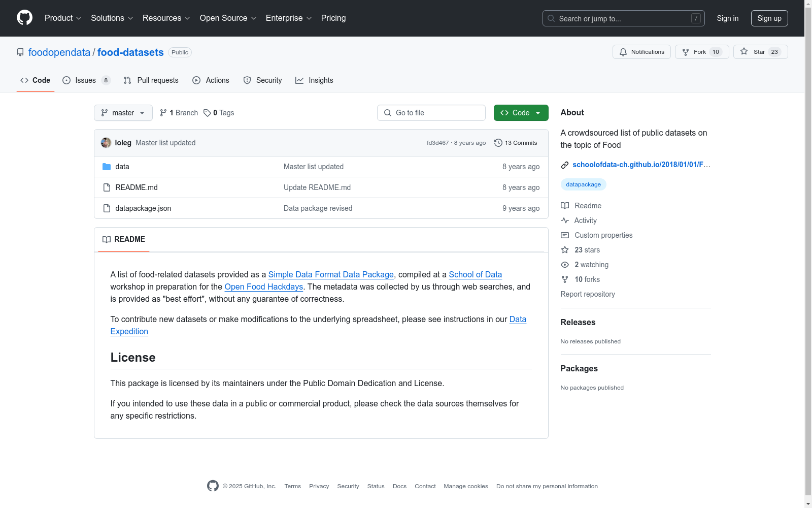Click the Activity pulse icon
Viewport: 812px width, 508px height.
point(565,220)
